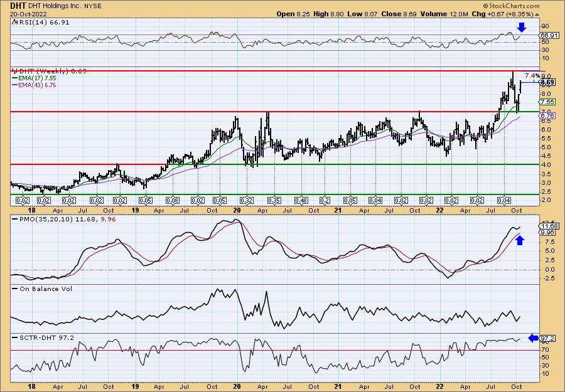Click the 6.76 EMA tag on price axis
The height and width of the screenshot is (392, 565).
[547, 115]
